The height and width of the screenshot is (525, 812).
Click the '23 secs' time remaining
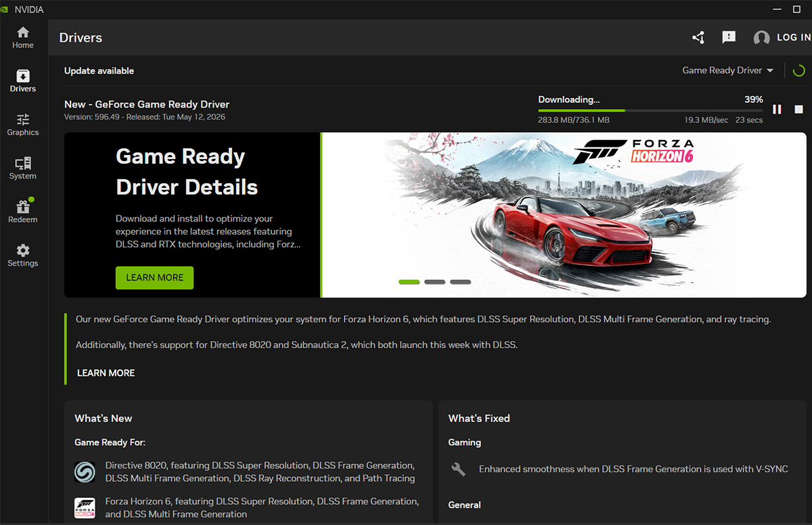pos(749,120)
